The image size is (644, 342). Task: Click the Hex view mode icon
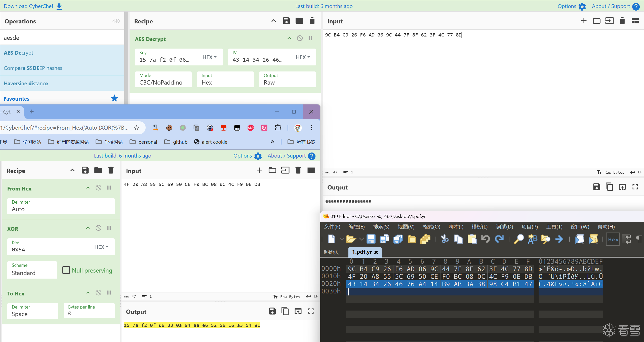point(613,239)
